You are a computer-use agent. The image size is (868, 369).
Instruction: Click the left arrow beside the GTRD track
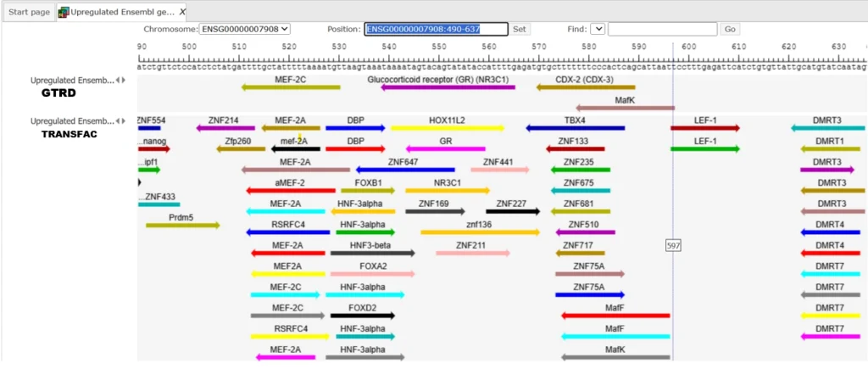pos(119,81)
